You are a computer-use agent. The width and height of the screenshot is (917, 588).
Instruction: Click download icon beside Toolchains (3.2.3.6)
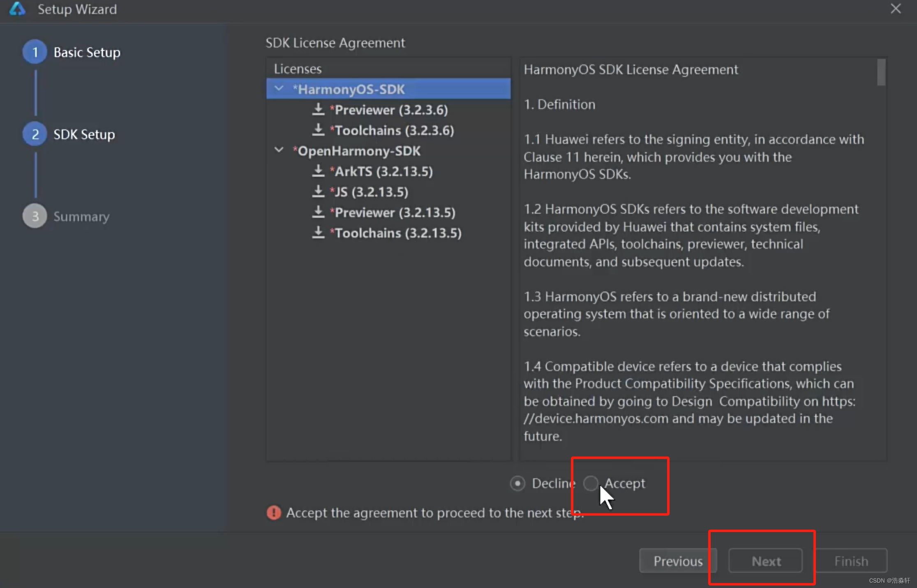[318, 130]
